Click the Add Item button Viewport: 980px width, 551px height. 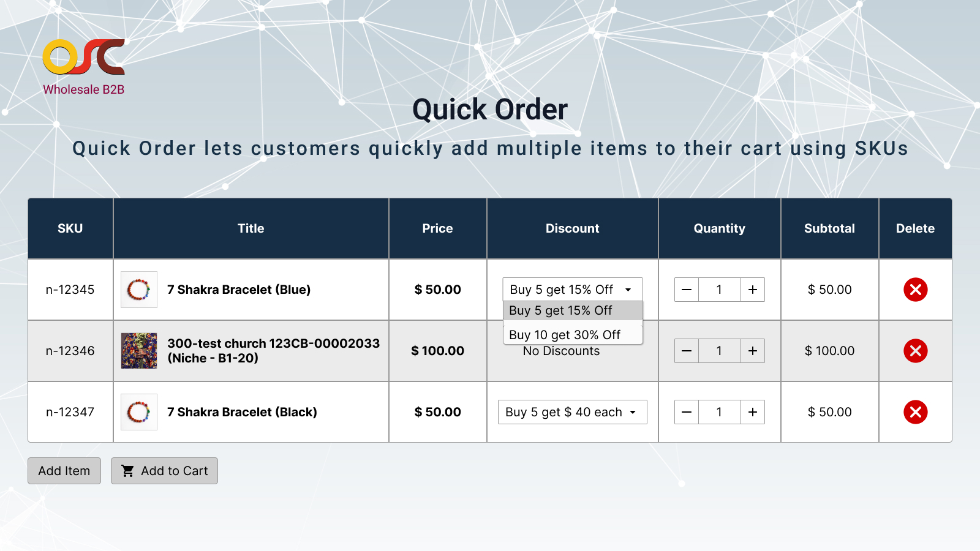coord(64,471)
